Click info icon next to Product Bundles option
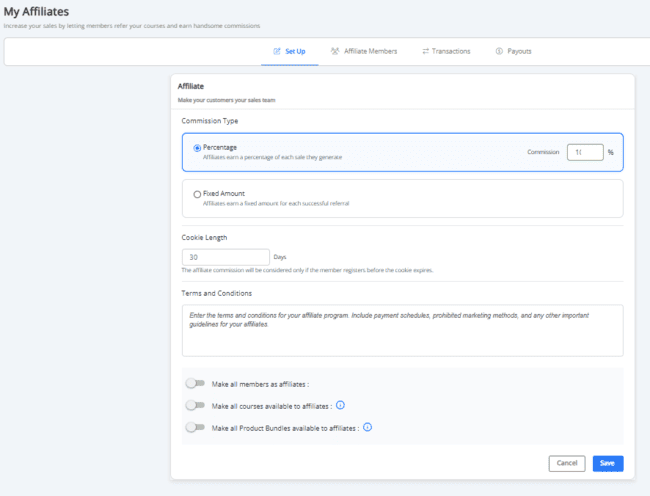This screenshot has width=650, height=496. 368,427
